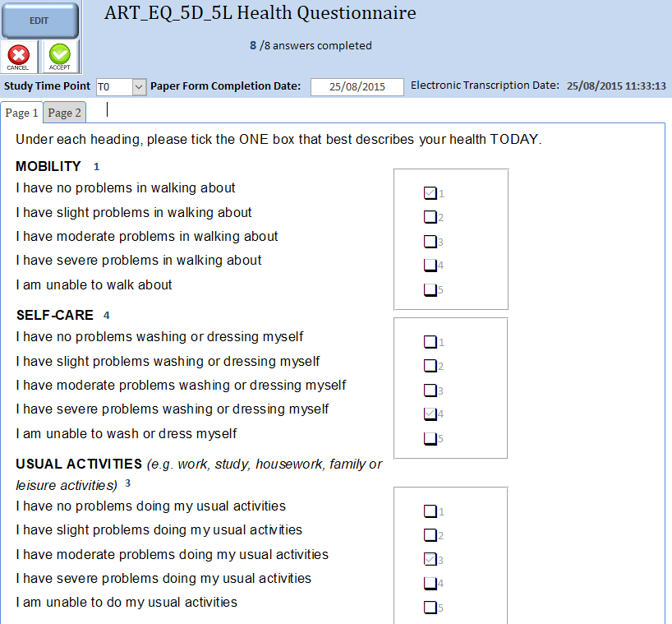Click the green Accept checkmark icon
The height and width of the screenshot is (624, 672).
(59, 57)
